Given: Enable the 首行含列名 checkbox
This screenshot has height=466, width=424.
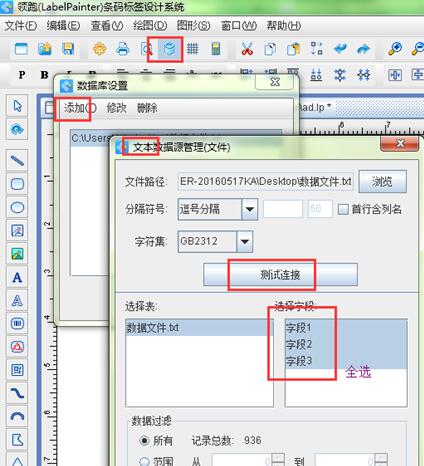Looking at the screenshot, I should tap(343, 209).
